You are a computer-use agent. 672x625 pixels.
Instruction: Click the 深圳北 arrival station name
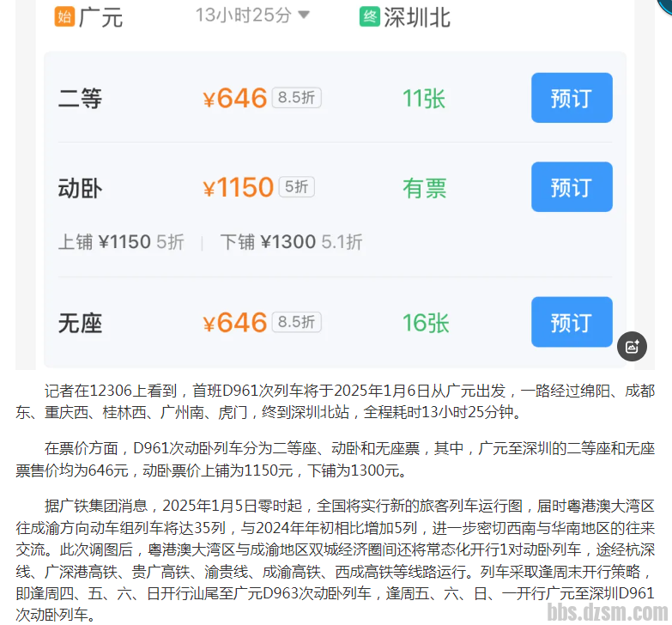coord(417,17)
